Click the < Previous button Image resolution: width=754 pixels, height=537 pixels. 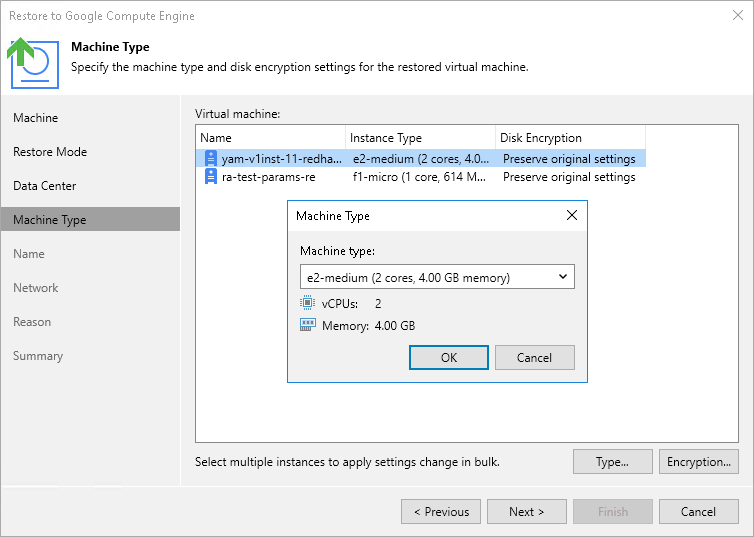[x=441, y=512]
